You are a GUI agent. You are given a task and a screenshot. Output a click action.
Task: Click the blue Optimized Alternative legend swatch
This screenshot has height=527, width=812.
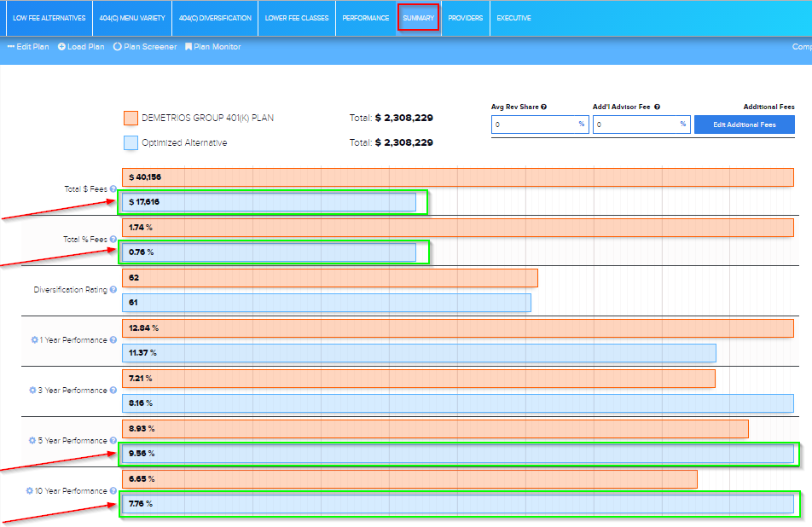(x=130, y=142)
